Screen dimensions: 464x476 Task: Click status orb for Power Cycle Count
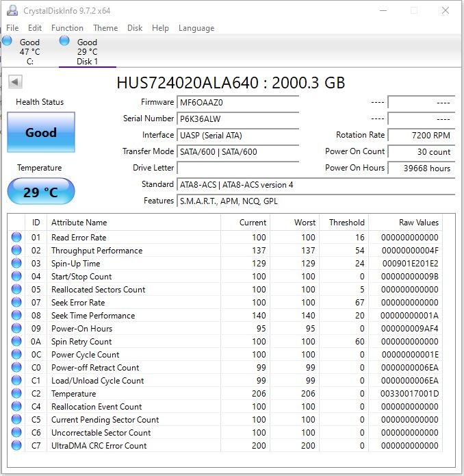pyautogui.click(x=16, y=354)
